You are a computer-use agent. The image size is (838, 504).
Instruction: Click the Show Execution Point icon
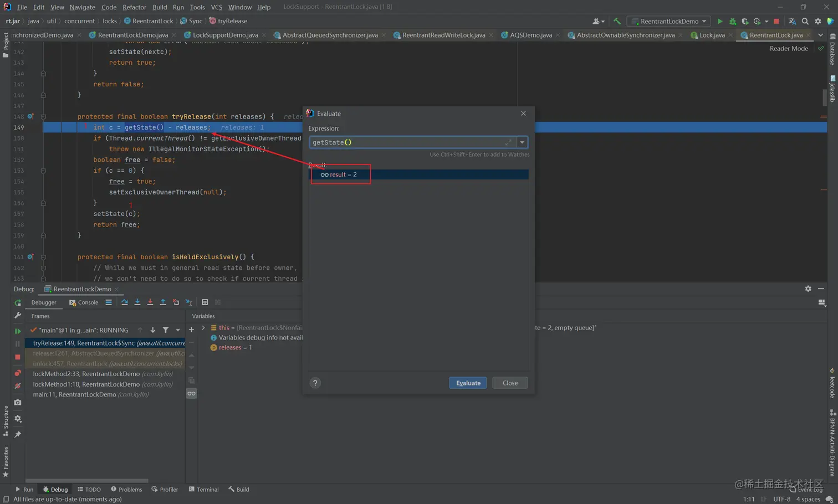pos(109,302)
